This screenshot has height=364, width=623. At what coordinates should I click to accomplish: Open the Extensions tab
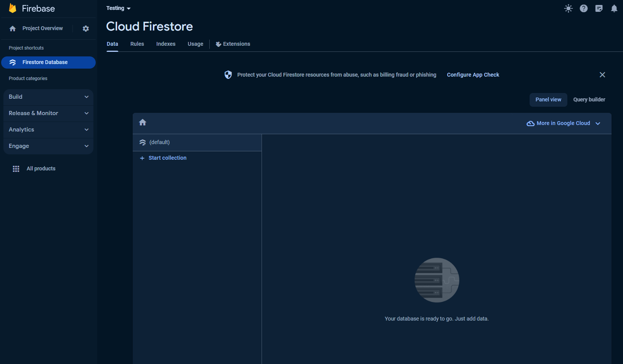[233, 44]
